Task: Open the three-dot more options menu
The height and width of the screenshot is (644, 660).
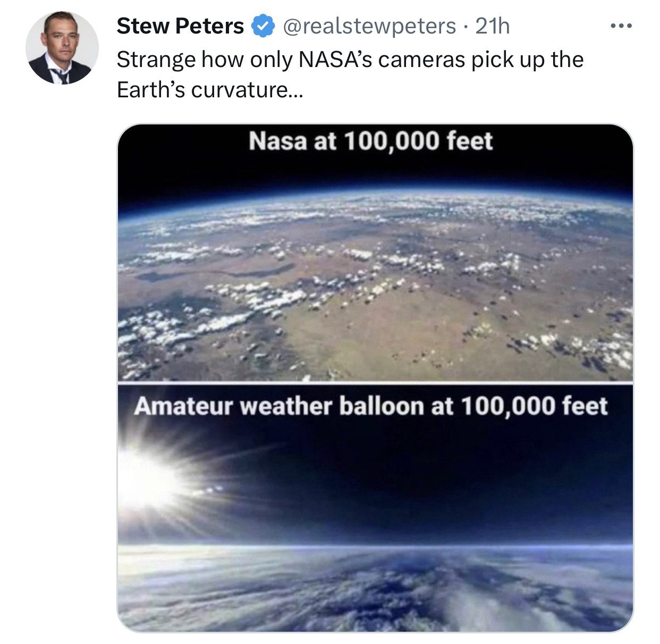Action: (x=621, y=26)
